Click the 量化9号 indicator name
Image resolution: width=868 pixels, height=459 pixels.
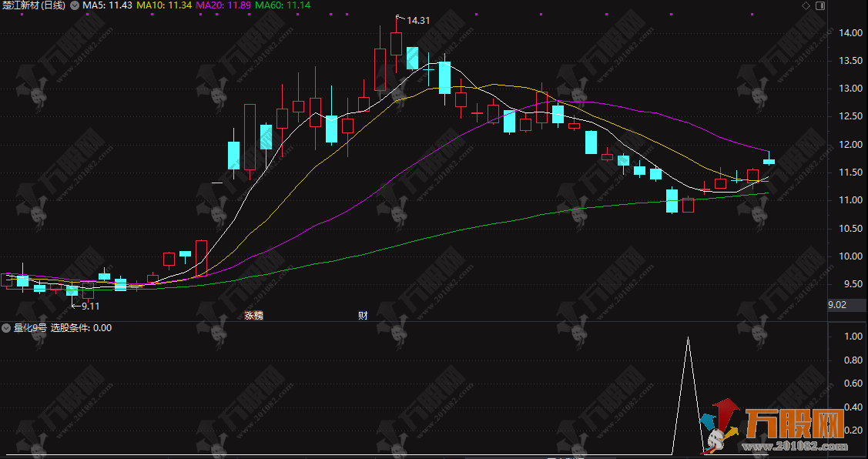[30, 328]
